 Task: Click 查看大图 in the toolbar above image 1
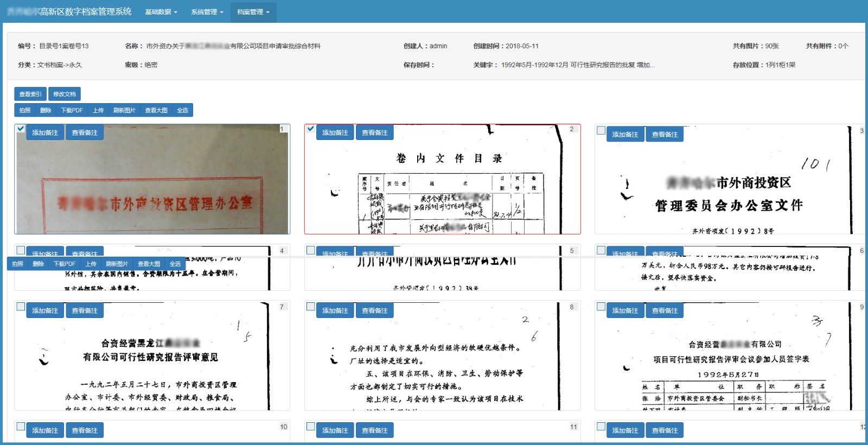[x=156, y=110]
